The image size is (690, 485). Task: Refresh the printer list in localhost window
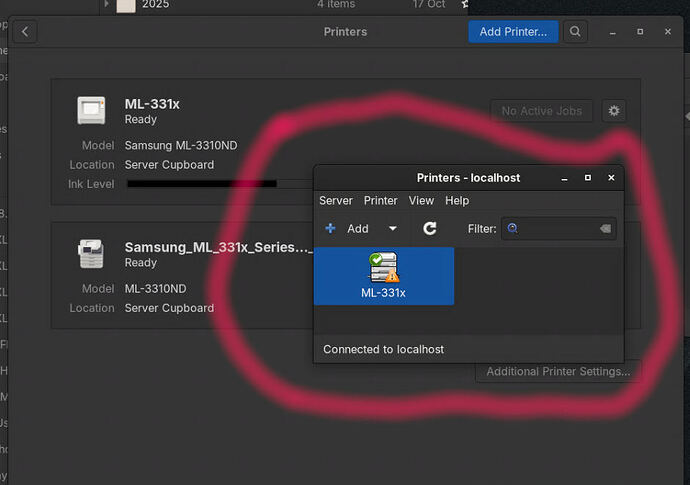(x=430, y=229)
